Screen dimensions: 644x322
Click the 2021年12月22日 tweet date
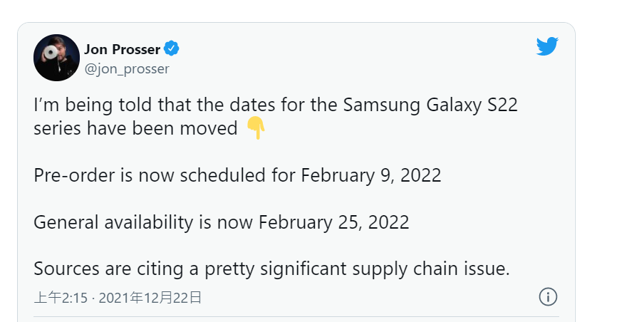150,298
